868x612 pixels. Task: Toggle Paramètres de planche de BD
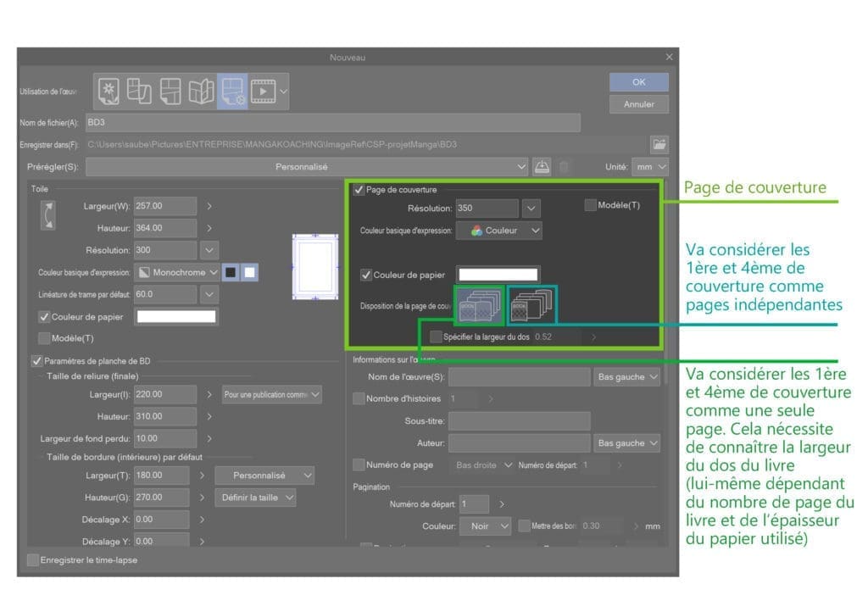click(36, 361)
